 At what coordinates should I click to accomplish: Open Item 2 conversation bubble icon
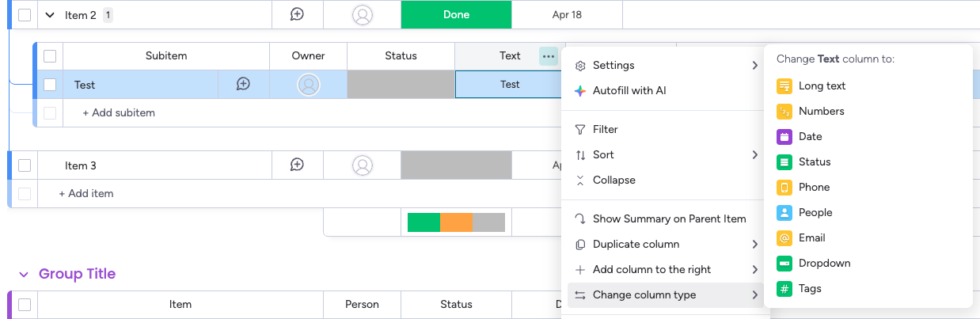pyautogui.click(x=297, y=14)
